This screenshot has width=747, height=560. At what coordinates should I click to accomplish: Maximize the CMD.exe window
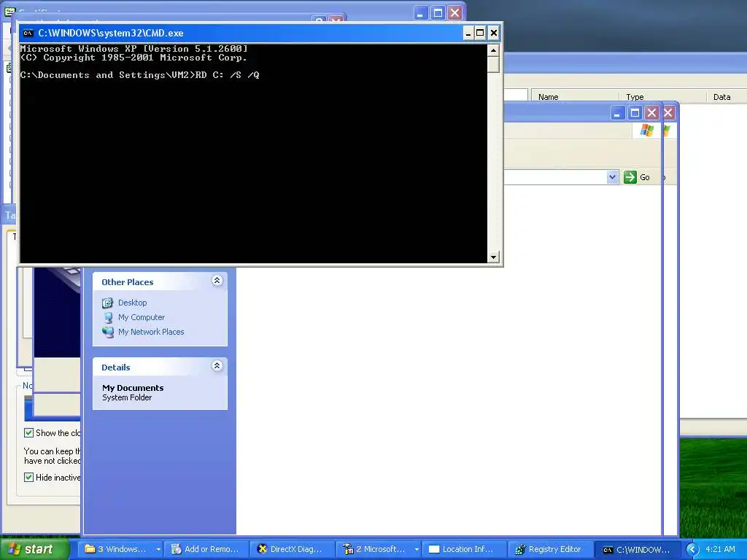tap(480, 33)
